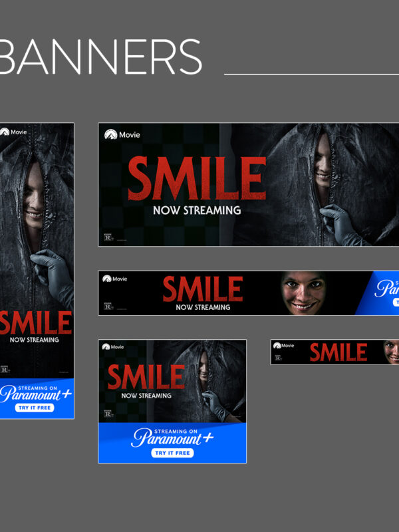
Task: Click TRY IT FREE in square banner
Action: click(172, 453)
